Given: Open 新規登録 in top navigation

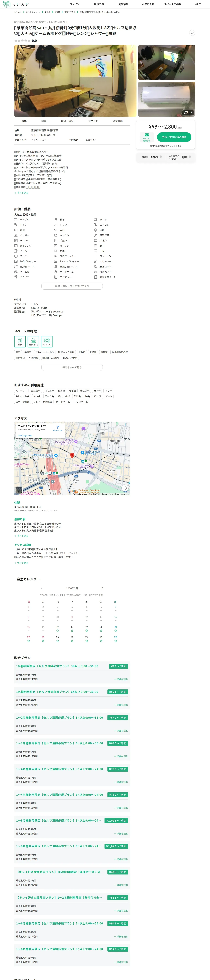Looking at the screenshot, I should coord(99,4).
